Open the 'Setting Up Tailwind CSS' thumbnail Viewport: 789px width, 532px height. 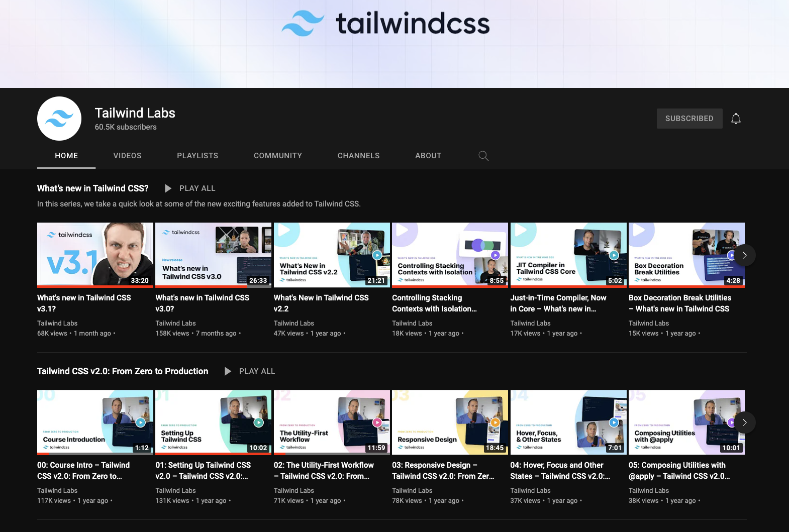(214, 422)
